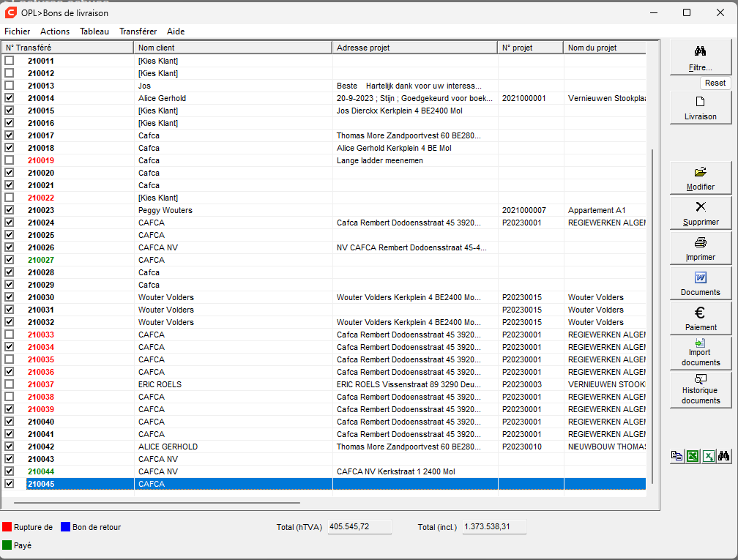Viewport: 738px width, 560px height.
Task: Open the Actions menu
Action: pyautogui.click(x=55, y=31)
